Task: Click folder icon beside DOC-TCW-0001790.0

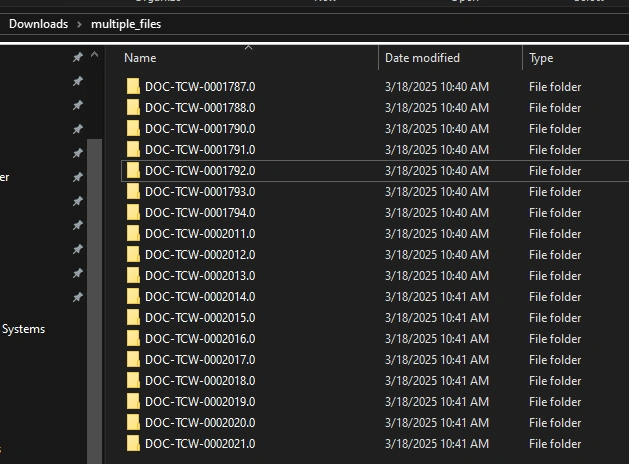Action: click(x=133, y=129)
